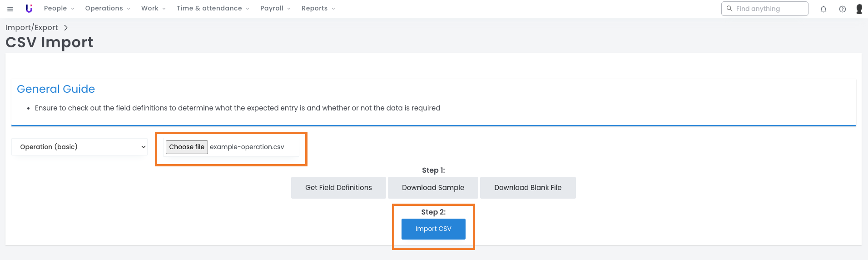This screenshot has width=868, height=260.
Task: Open the Payroll menu
Action: tap(275, 9)
